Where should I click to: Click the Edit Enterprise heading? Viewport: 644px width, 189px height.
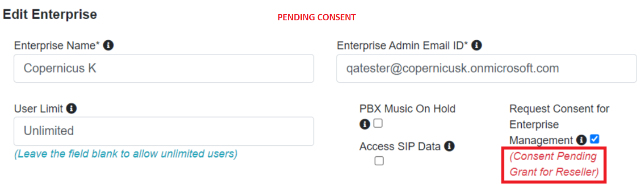[x=50, y=14]
